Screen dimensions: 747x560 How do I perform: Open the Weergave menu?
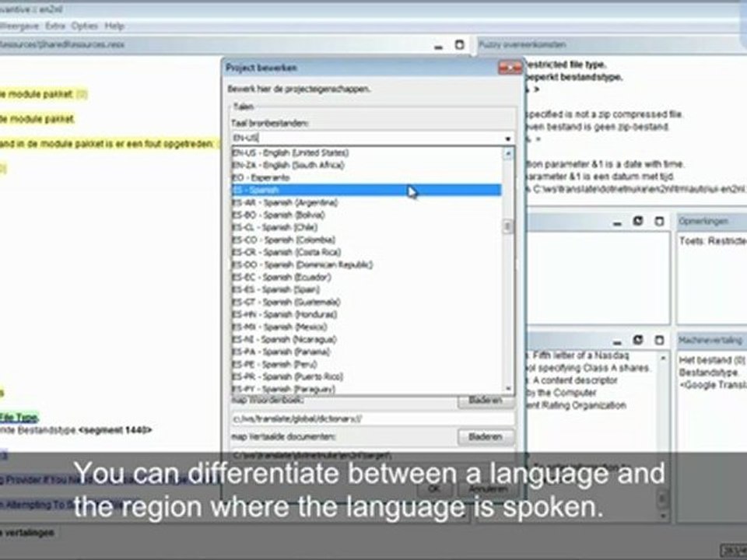pos(20,26)
